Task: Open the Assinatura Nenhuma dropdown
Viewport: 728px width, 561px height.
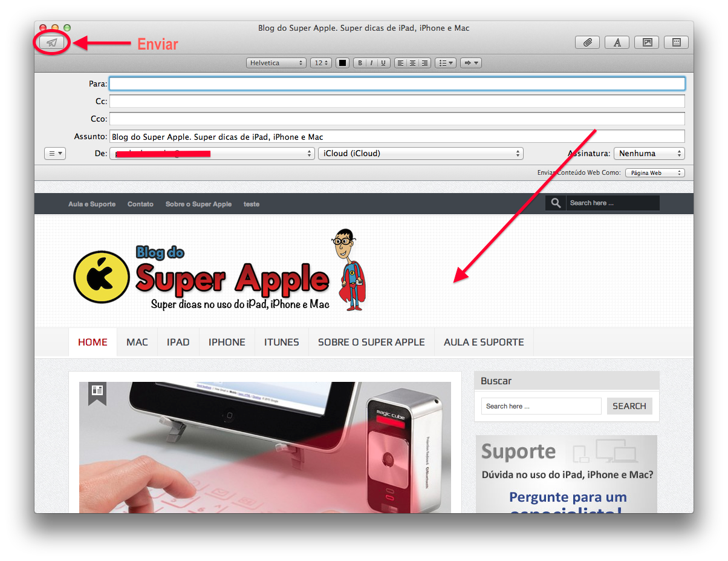Action: (x=649, y=154)
